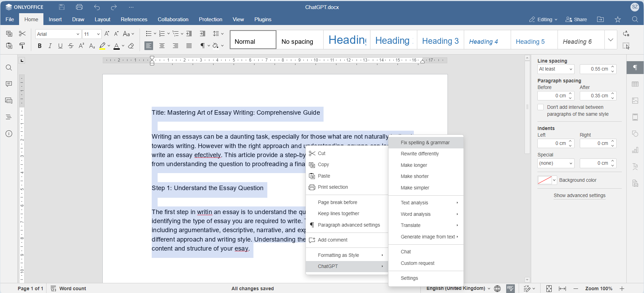Open the Special indent (none) dropdown
Viewport: 644px width, 293px height.
pyautogui.click(x=556, y=163)
